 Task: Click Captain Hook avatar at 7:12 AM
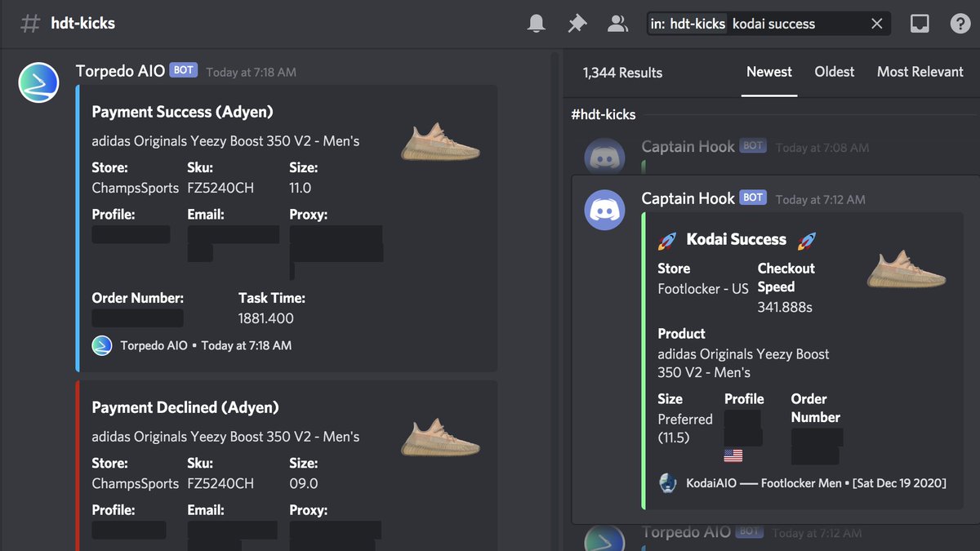point(605,210)
